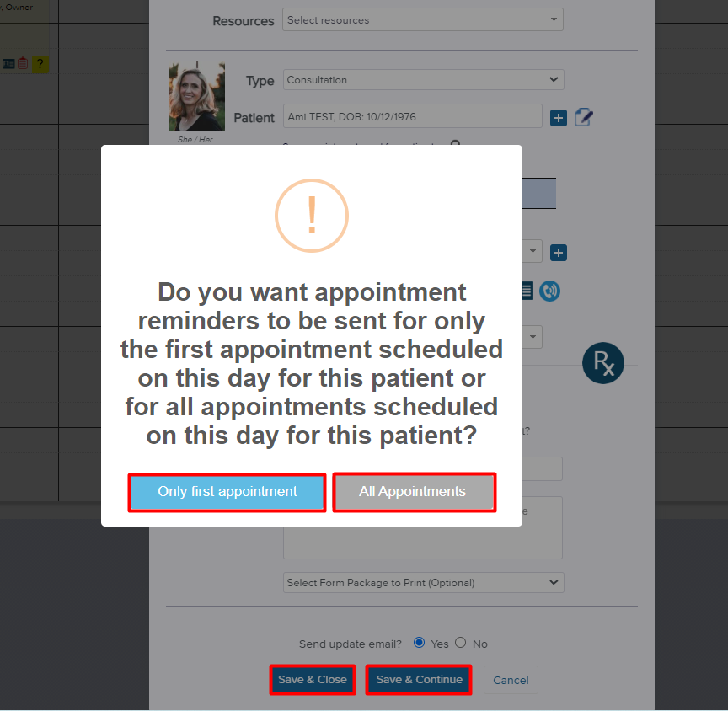Click the Rx prescription circle icon
The width and height of the screenshot is (728, 711).
[x=603, y=363]
